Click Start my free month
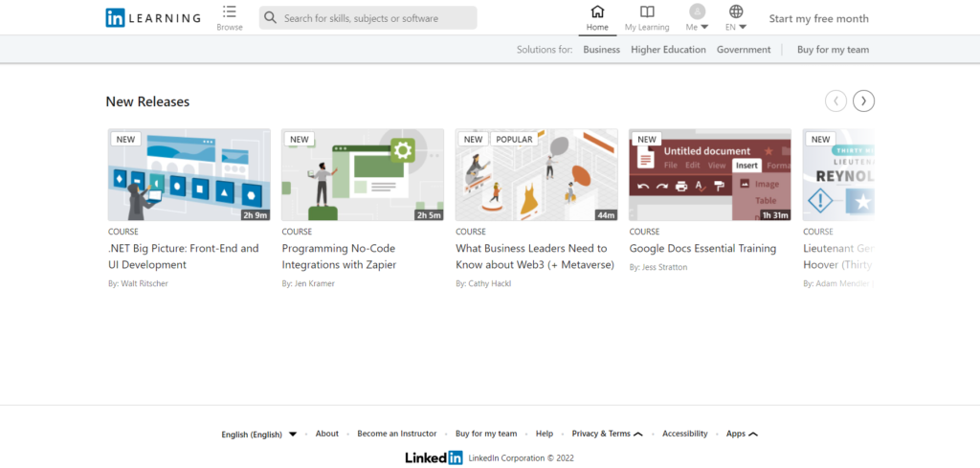The width and height of the screenshot is (980, 468). 818,18
